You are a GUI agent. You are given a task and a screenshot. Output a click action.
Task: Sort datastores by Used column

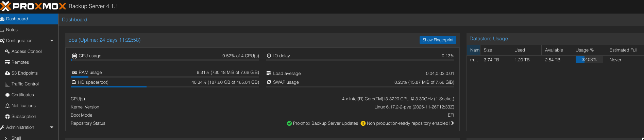(x=526, y=50)
